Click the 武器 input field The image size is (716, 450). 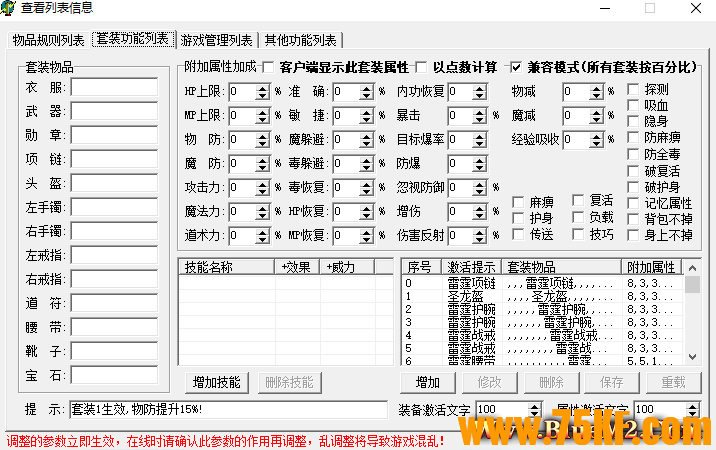[x=114, y=110]
